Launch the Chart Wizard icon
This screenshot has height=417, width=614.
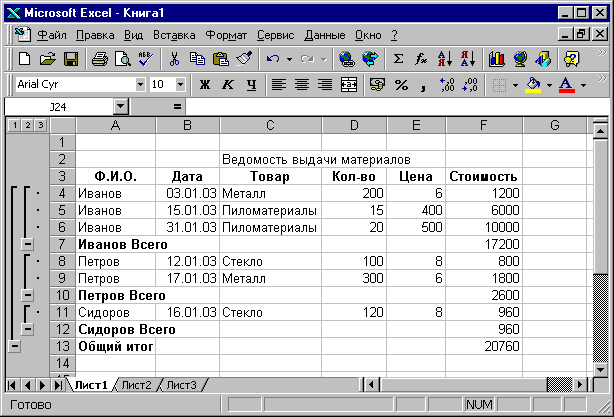pos(497,60)
